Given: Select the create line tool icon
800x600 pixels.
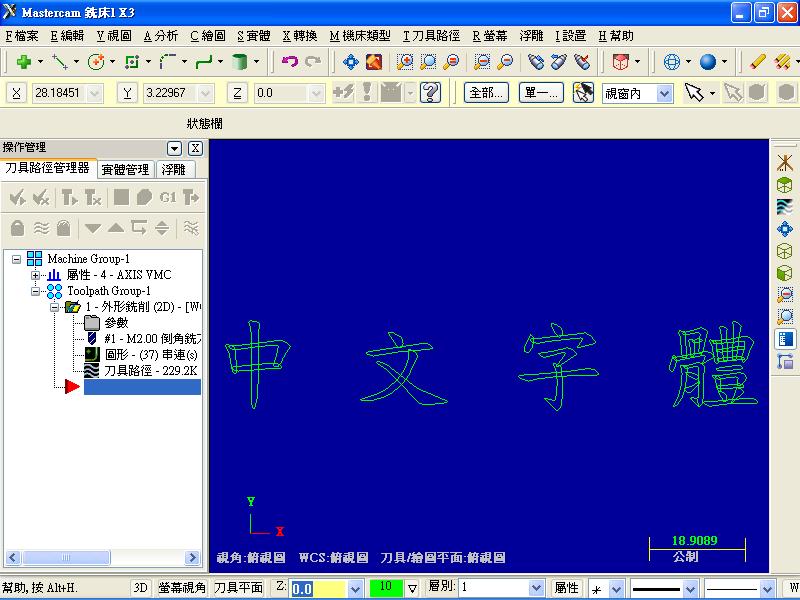Looking at the screenshot, I should click(x=60, y=62).
